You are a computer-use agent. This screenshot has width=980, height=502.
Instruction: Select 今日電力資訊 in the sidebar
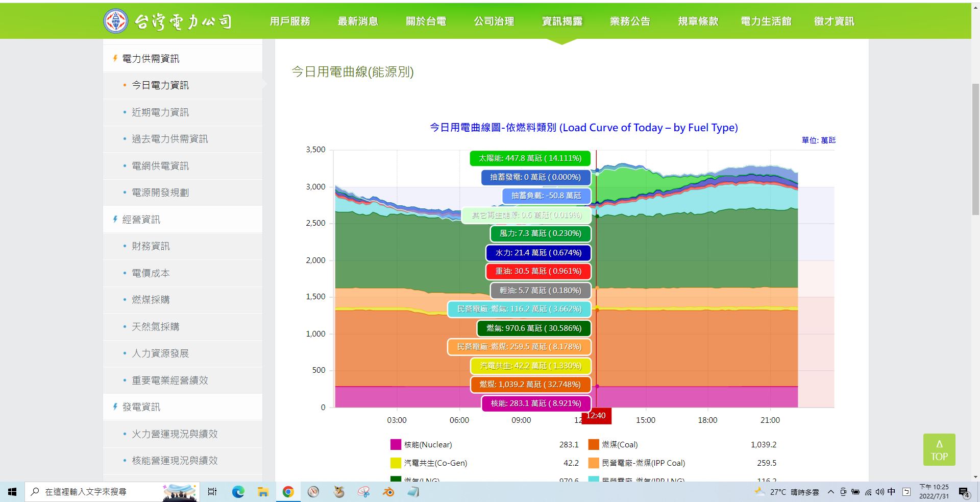[x=183, y=85]
